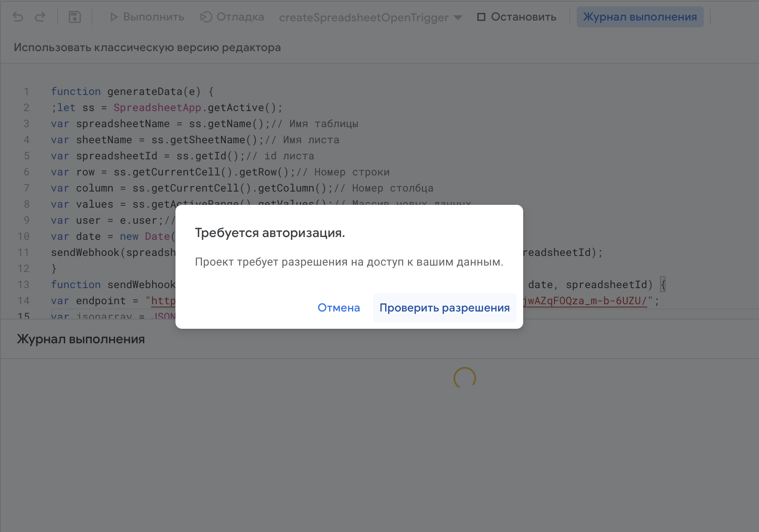Click the sheetName variable line
Image resolution: width=759 pixels, height=532 pixels.
[x=195, y=140]
